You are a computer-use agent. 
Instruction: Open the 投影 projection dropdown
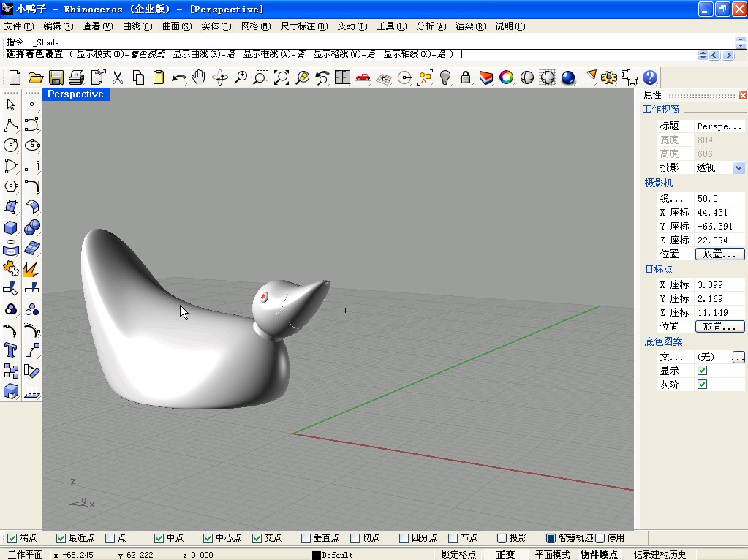[x=738, y=168]
